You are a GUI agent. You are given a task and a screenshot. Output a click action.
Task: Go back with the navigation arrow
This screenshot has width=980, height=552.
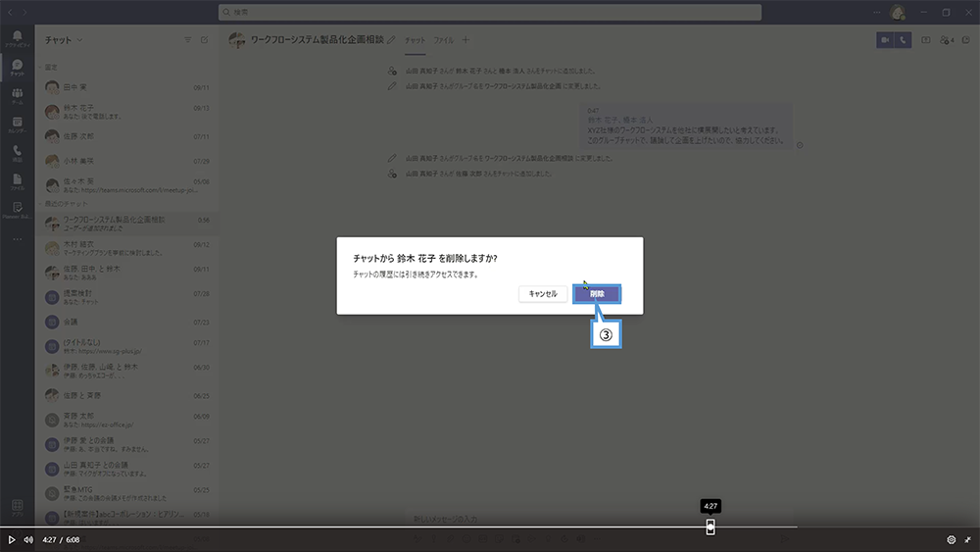tap(10, 12)
